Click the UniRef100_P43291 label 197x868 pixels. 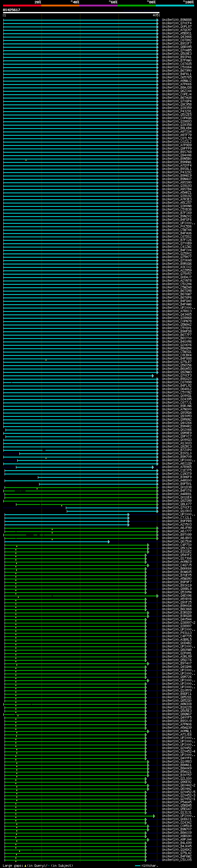coord(177,111)
